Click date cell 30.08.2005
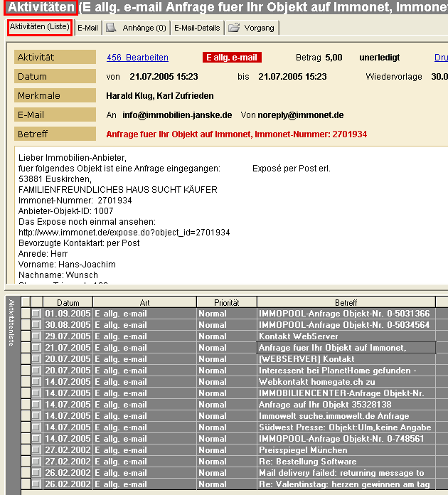This screenshot has width=448, height=495. [x=68, y=325]
